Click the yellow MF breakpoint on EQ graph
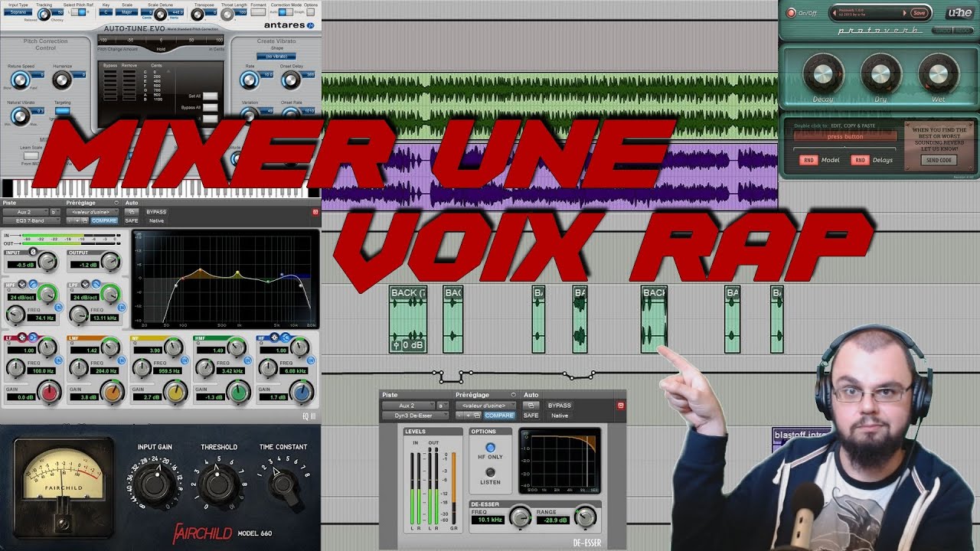 (x=238, y=273)
